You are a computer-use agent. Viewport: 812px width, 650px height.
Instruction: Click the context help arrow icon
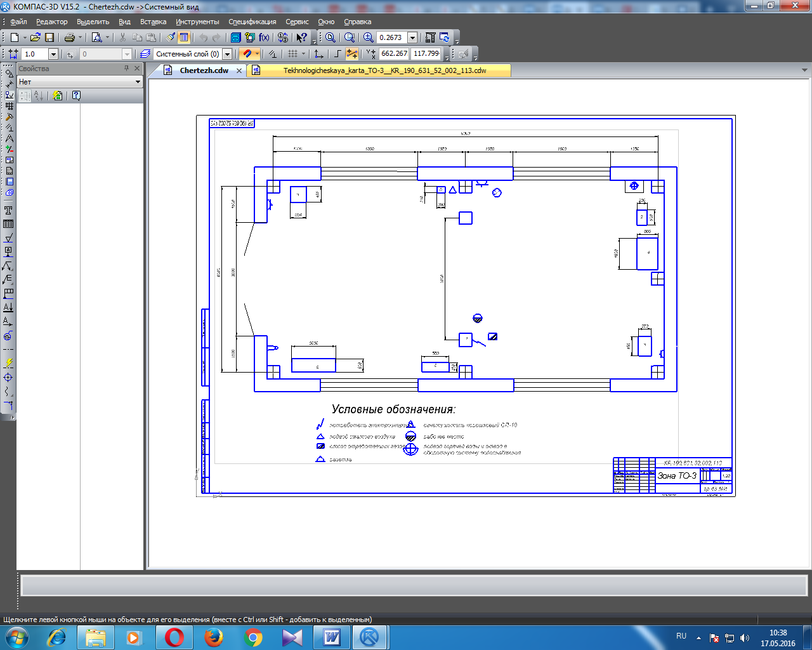(x=302, y=37)
